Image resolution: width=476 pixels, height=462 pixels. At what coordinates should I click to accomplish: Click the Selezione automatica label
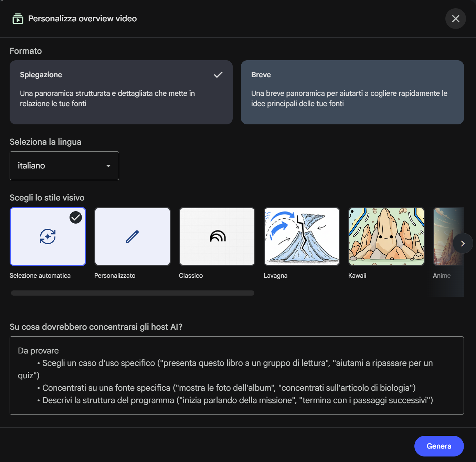coord(40,276)
